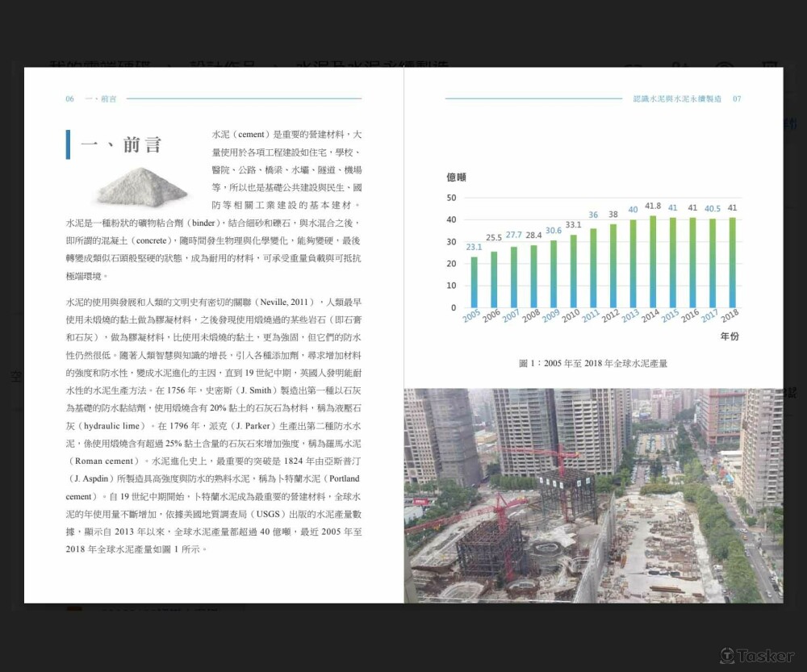The image size is (807, 672).
Task: Click the blue marker beside the 一、前言 heading
Action: 68,145
